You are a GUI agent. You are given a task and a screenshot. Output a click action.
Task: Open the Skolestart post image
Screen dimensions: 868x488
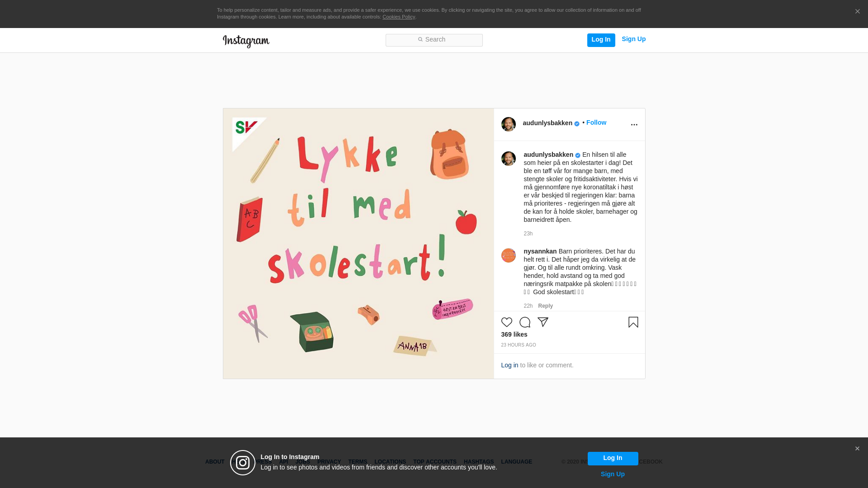point(359,244)
